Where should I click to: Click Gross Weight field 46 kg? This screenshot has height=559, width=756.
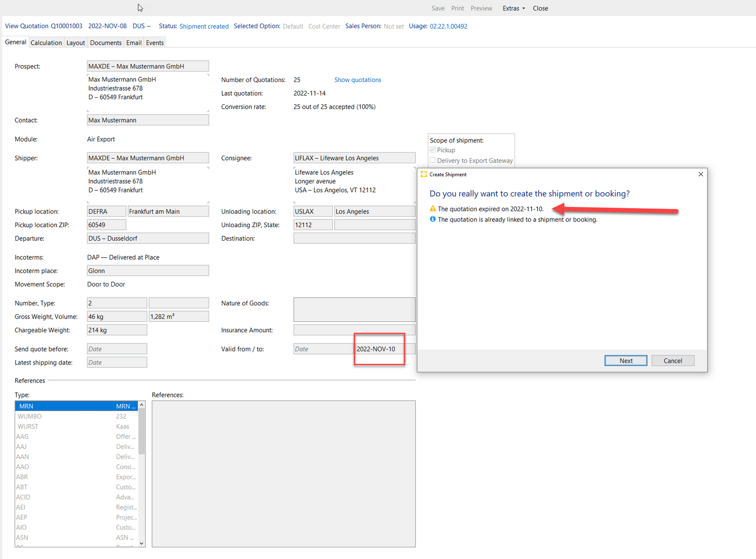click(x=117, y=316)
